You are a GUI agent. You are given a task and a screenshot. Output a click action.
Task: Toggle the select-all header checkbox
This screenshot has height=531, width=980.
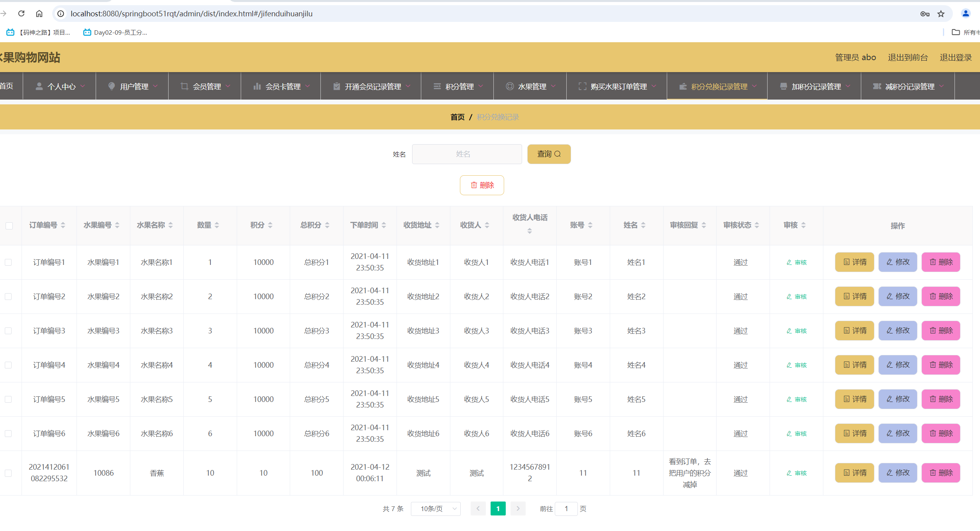pyautogui.click(x=9, y=226)
